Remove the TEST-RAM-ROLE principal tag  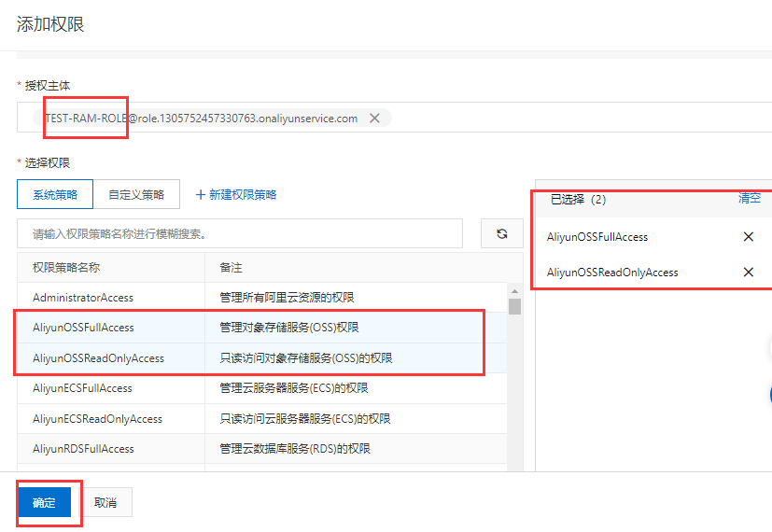click(x=374, y=119)
